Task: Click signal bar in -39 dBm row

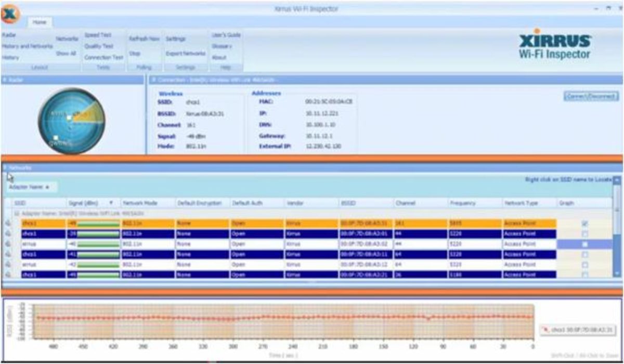Action: pyautogui.click(x=98, y=234)
